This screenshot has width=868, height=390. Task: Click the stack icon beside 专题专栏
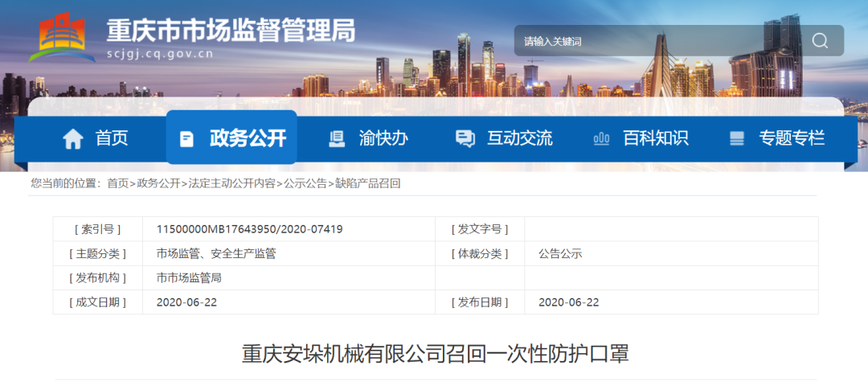click(737, 139)
